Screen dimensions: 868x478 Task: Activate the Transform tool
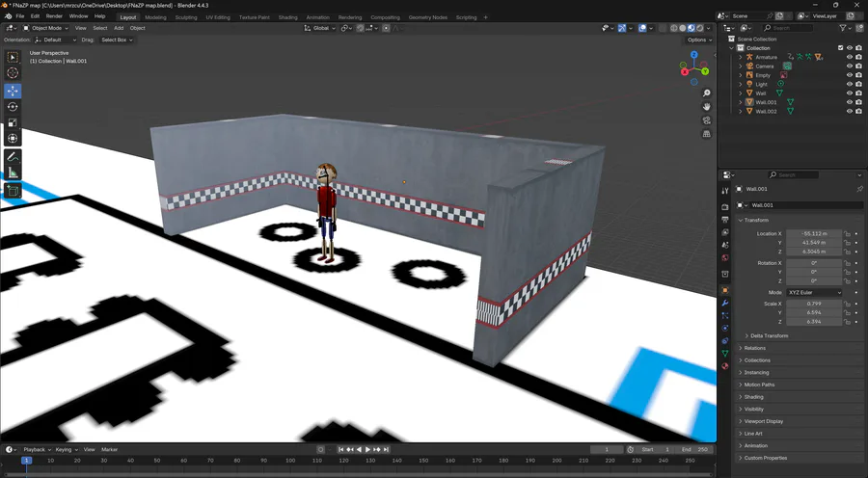coord(13,139)
